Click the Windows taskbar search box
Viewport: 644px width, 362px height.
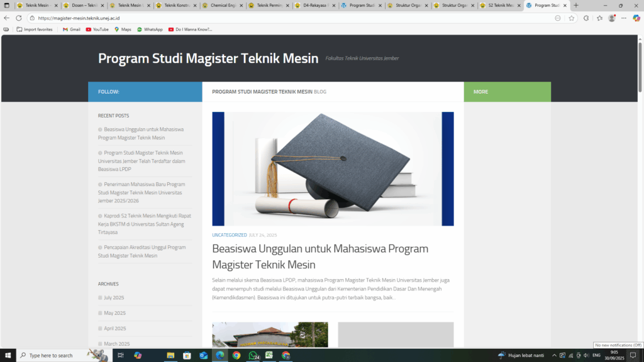pyautogui.click(x=55, y=355)
